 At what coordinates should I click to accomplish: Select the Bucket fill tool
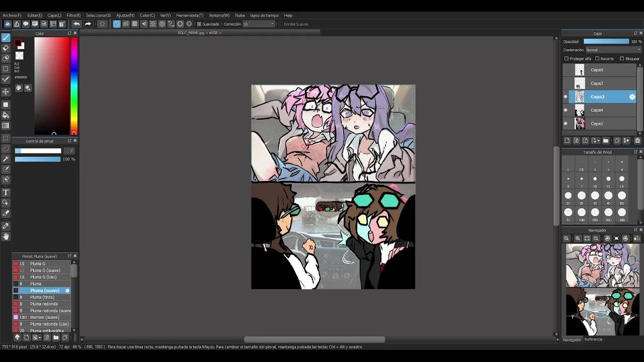click(6, 115)
